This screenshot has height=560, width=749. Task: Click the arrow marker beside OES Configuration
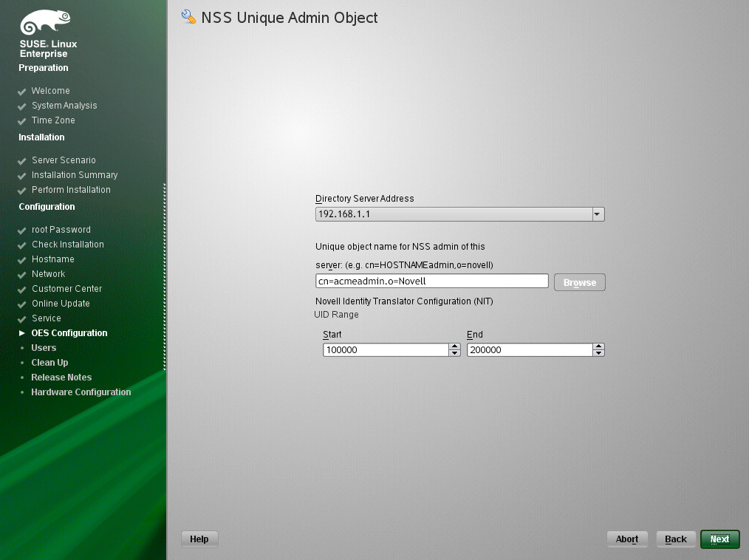tap(22, 333)
